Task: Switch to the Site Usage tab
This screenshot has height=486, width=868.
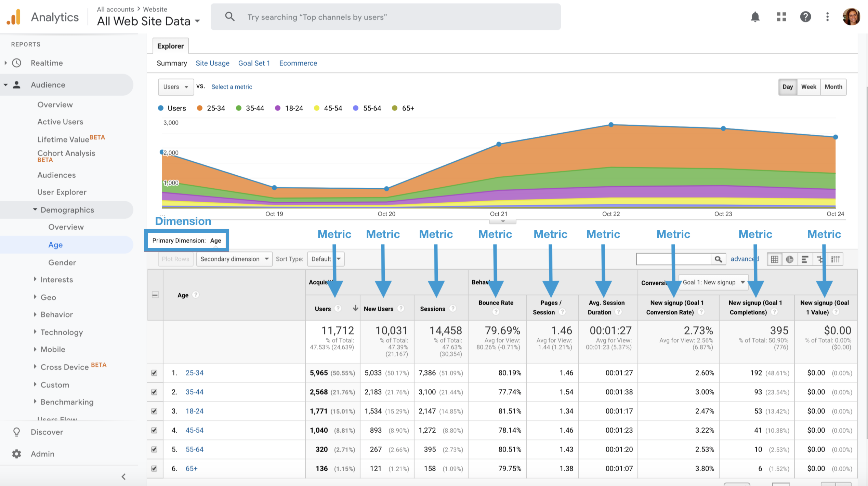Action: tap(212, 63)
